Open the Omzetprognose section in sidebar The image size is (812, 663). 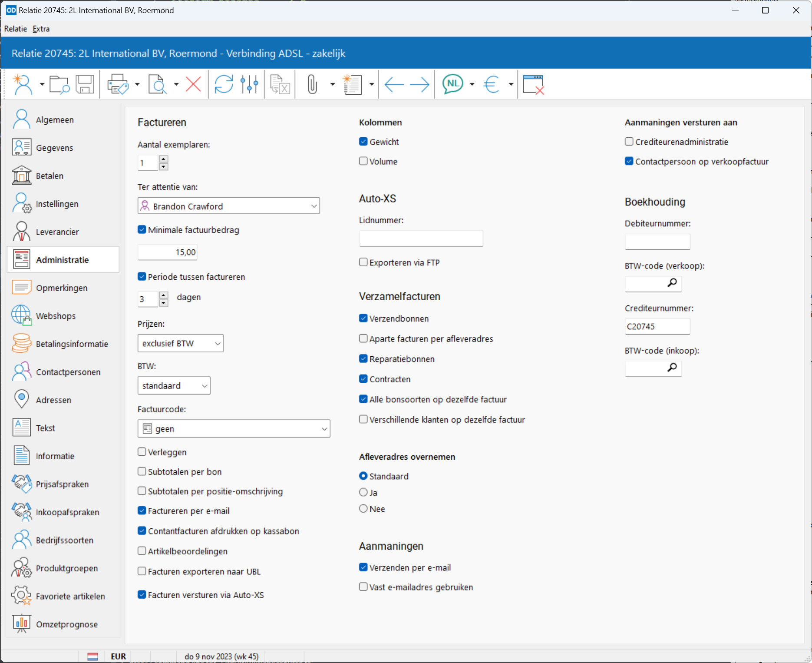click(63, 624)
